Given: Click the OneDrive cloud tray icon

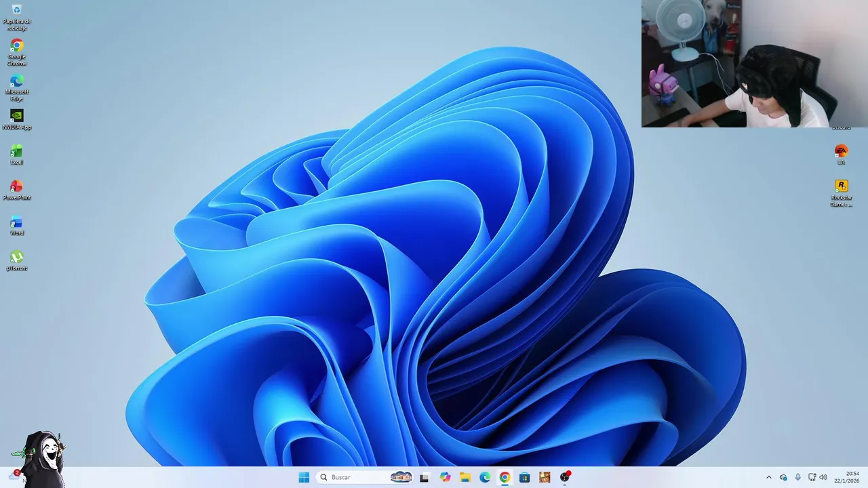Looking at the screenshot, I should tap(783, 477).
